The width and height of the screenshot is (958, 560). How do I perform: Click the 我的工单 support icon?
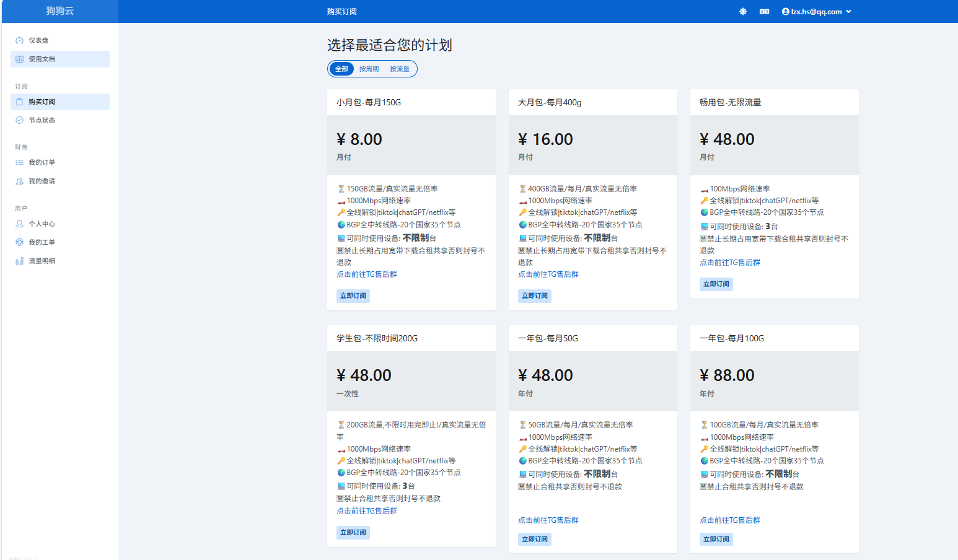[x=20, y=243]
